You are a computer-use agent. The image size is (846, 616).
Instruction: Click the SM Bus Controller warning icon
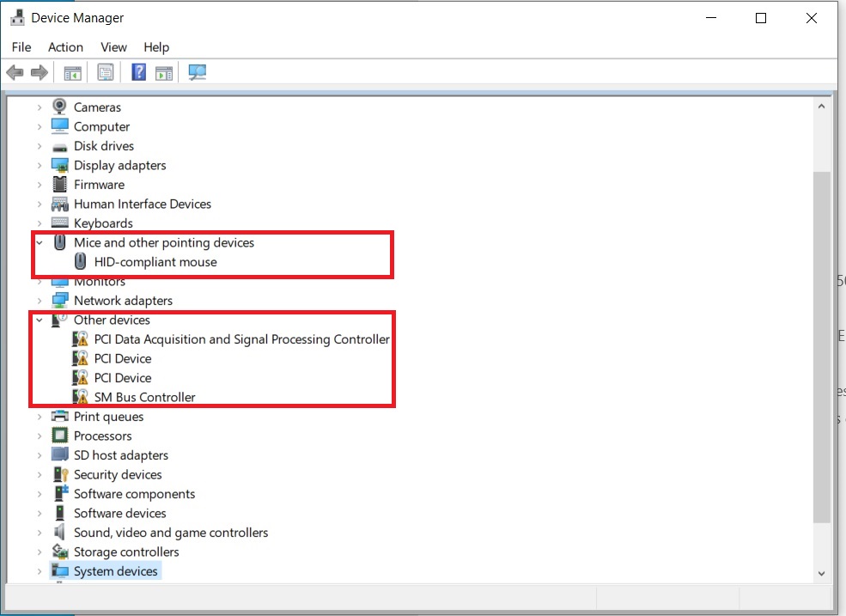(x=81, y=397)
